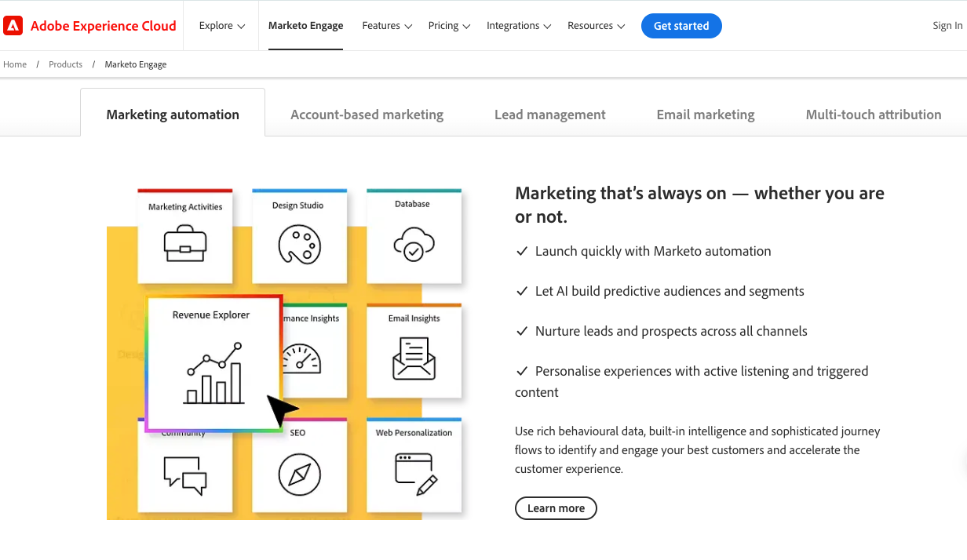Click 'Launch quickly with Marketo automation' text
This screenshot has height=560, width=967.
tap(653, 251)
